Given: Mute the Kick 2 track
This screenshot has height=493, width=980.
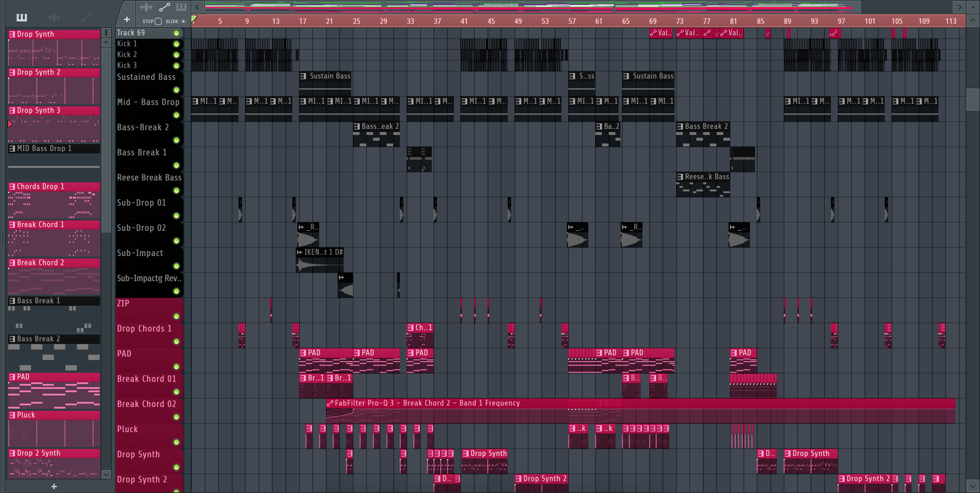Looking at the screenshot, I should [x=177, y=55].
